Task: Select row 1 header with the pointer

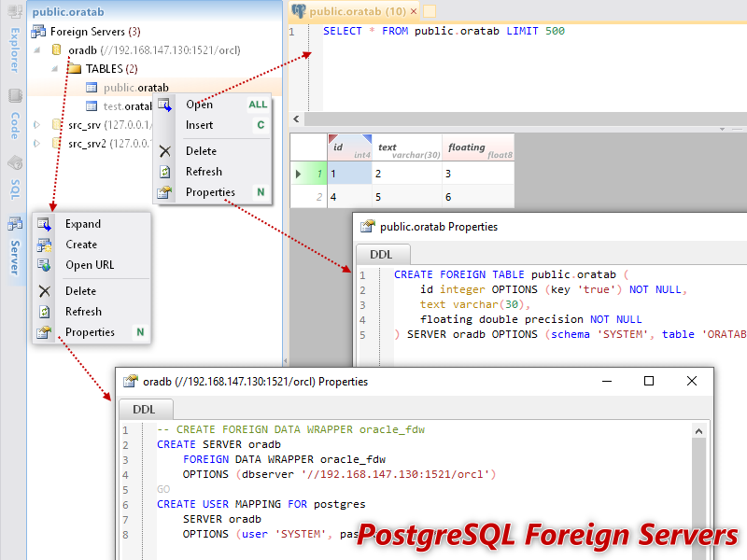Action: pyautogui.click(x=309, y=174)
